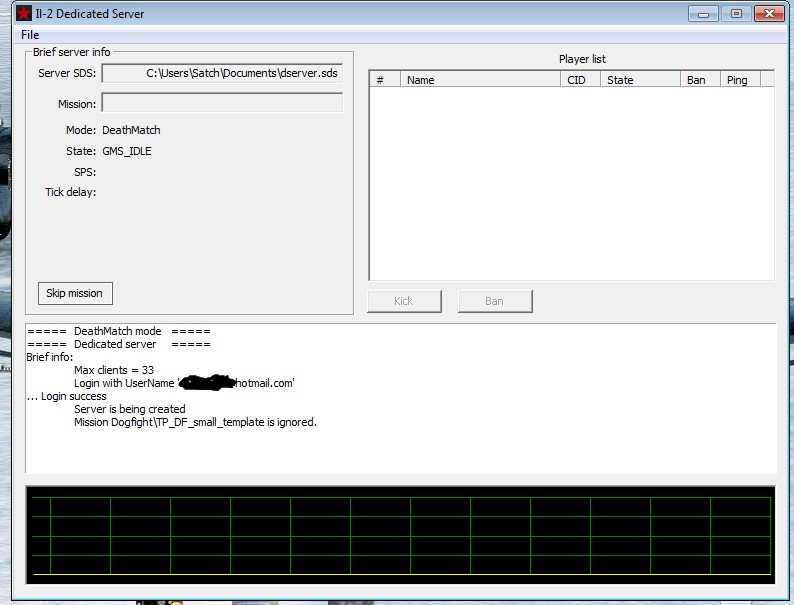This screenshot has height=605, width=794.
Task: Click the Ban column header
Action: [700, 79]
